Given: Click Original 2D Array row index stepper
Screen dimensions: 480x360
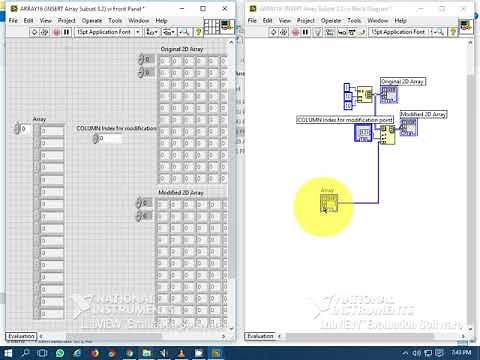Looking at the screenshot, I should [141, 60].
